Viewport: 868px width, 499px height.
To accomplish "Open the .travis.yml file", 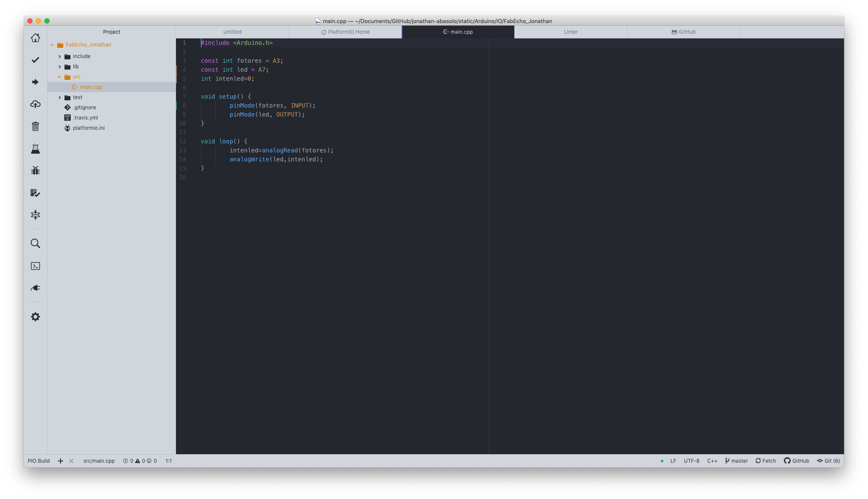I will tap(85, 118).
